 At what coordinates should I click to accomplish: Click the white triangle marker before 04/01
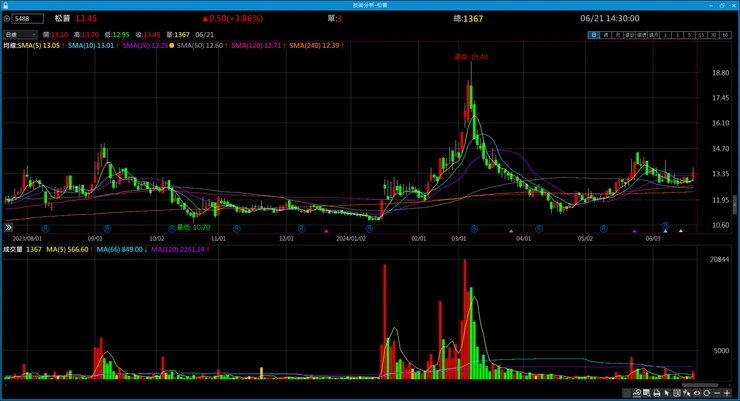511,231
